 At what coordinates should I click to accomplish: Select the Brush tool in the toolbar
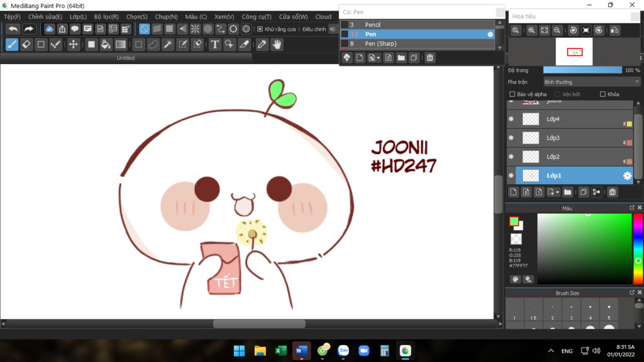(12, 45)
